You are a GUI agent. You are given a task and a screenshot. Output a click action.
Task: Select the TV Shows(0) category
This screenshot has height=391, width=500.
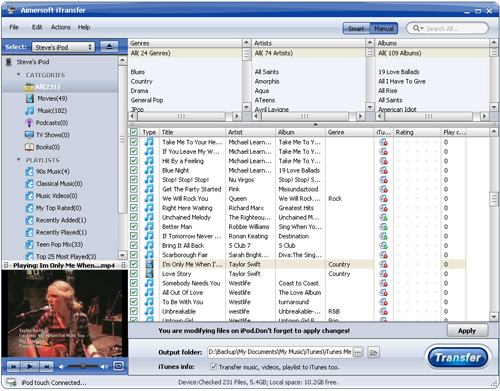pos(52,135)
